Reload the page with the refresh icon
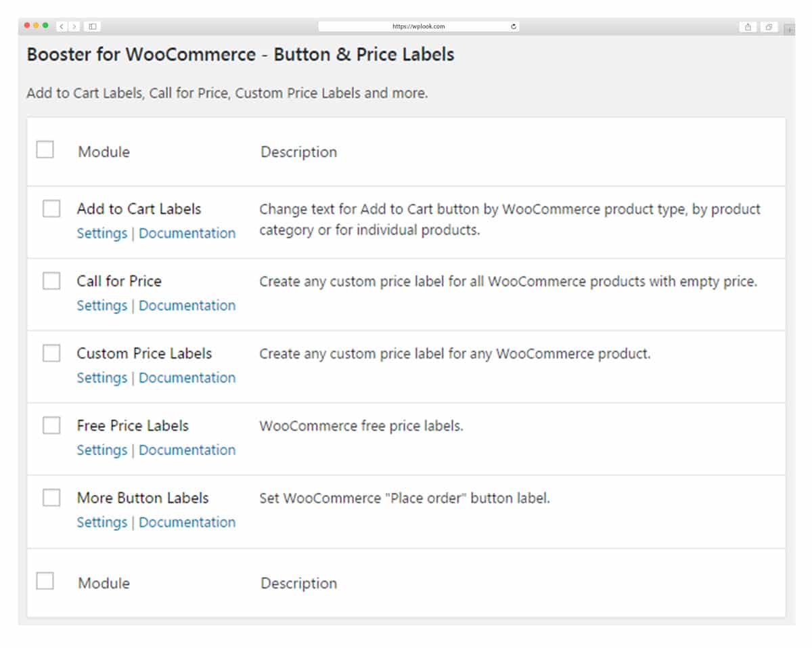This screenshot has width=812, height=648. pyautogui.click(x=514, y=26)
